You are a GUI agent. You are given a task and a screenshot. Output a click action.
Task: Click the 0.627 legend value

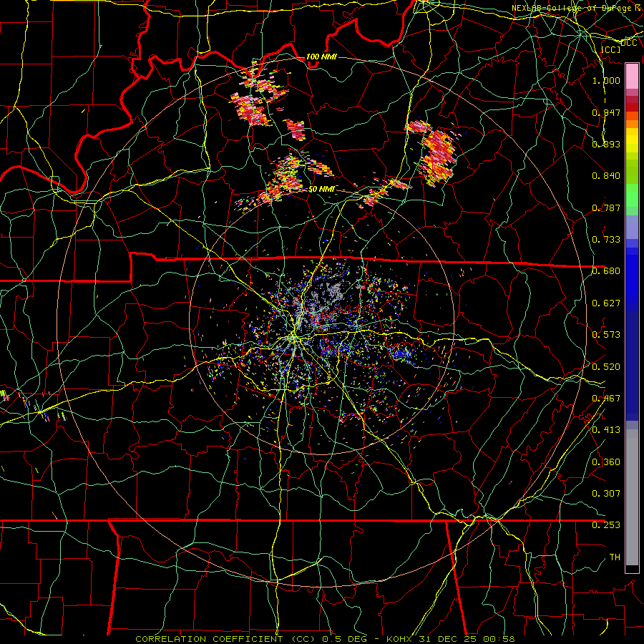point(606,303)
